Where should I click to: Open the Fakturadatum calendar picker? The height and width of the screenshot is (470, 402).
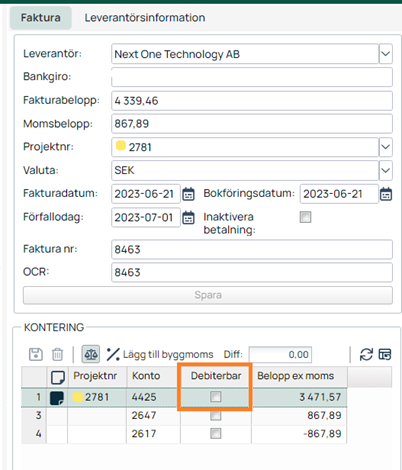click(x=188, y=194)
